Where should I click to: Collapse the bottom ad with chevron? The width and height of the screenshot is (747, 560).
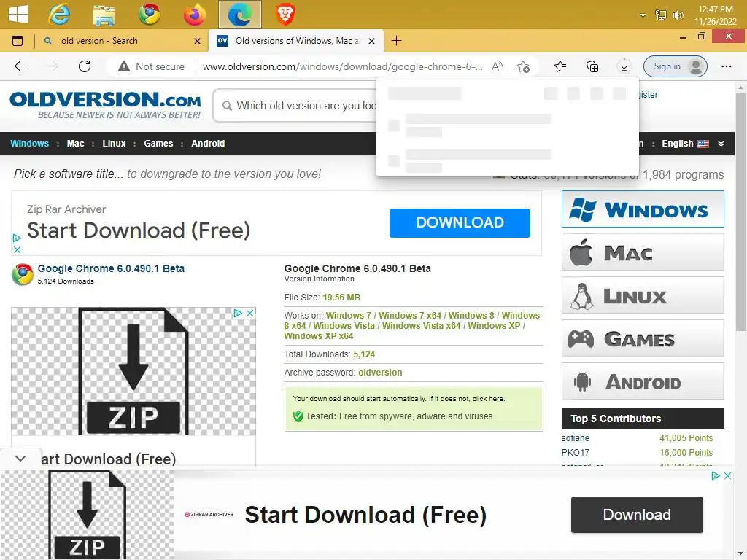(20, 459)
